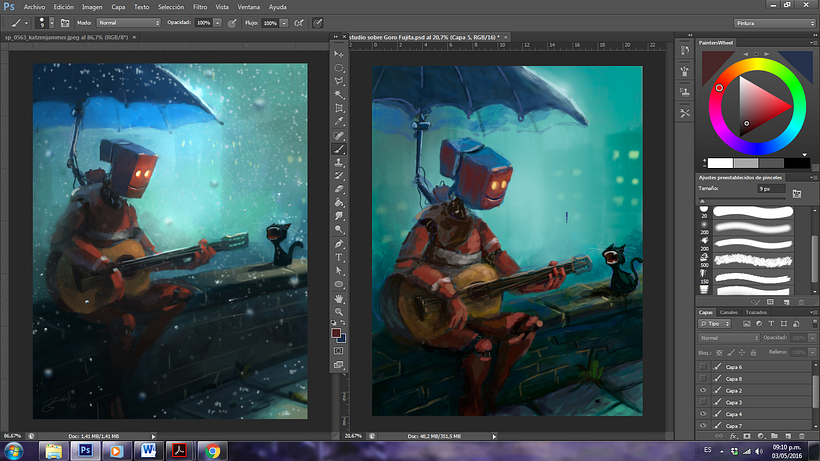Viewport: 820px width, 461px height.
Task: Select the Eraser tool
Action: tap(339, 189)
